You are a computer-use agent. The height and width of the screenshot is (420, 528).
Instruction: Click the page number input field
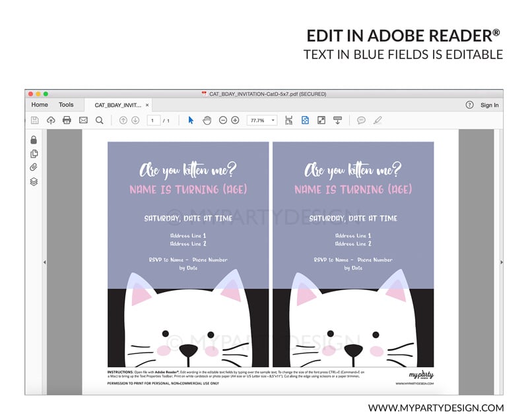click(154, 120)
